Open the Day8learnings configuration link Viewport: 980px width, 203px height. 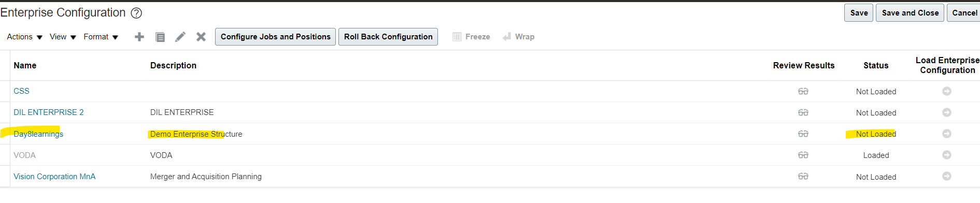[38, 134]
